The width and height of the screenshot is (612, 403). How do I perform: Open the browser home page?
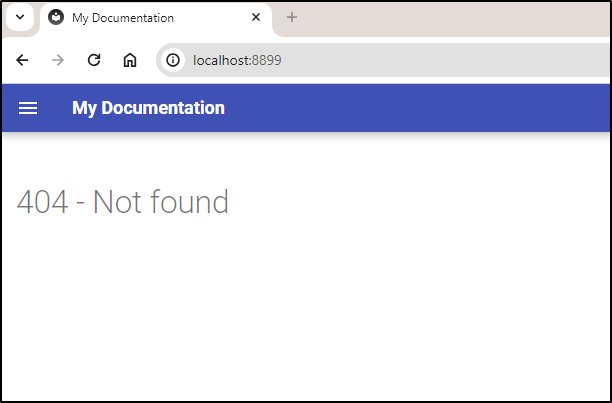click(x=130, y=60)
